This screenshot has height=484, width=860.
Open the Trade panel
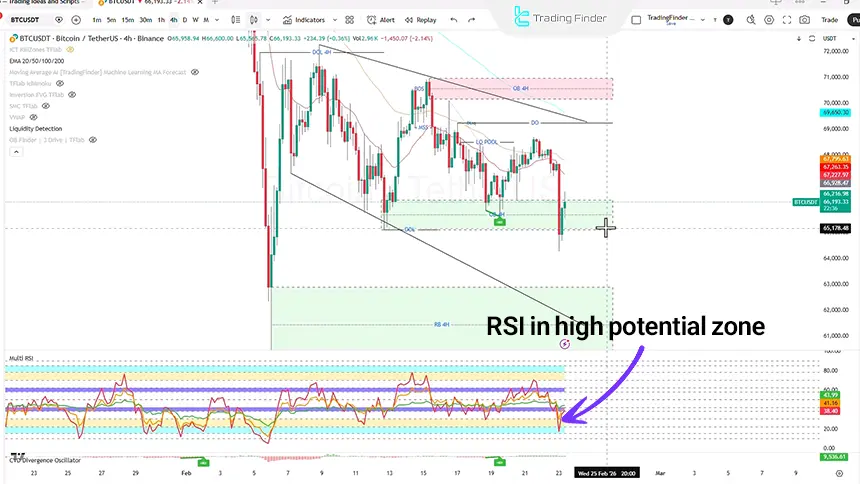click(829, 20)
